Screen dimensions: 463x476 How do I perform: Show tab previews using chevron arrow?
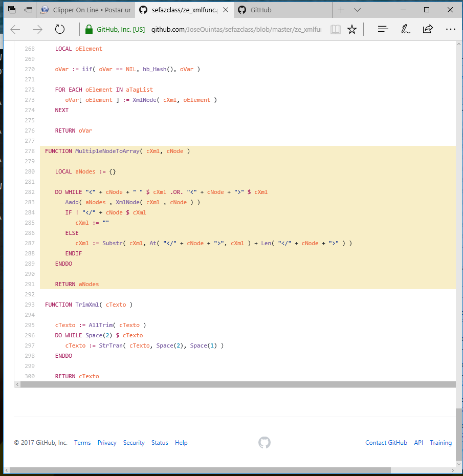[358, 10]
